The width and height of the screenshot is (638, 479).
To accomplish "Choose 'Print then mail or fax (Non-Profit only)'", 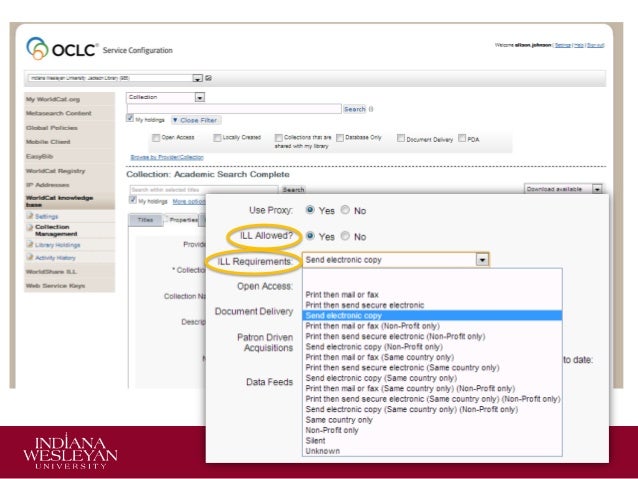I will pos(372,326).
